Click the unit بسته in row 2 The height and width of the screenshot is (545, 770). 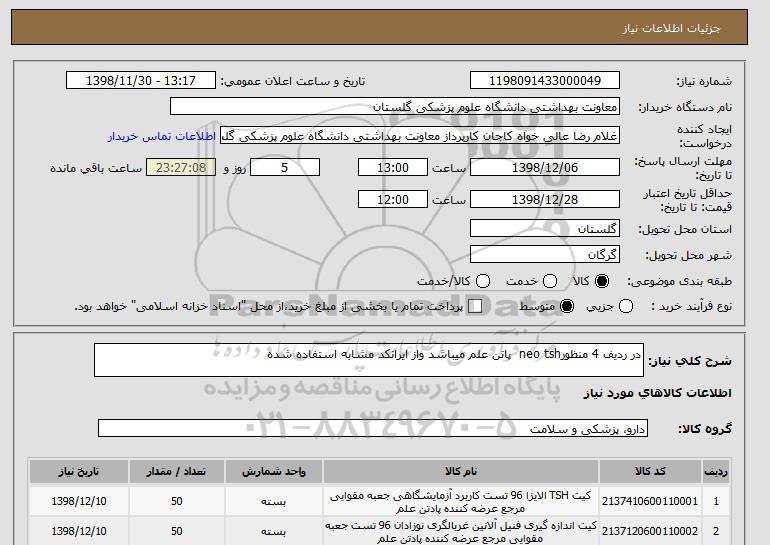point(274,531)
